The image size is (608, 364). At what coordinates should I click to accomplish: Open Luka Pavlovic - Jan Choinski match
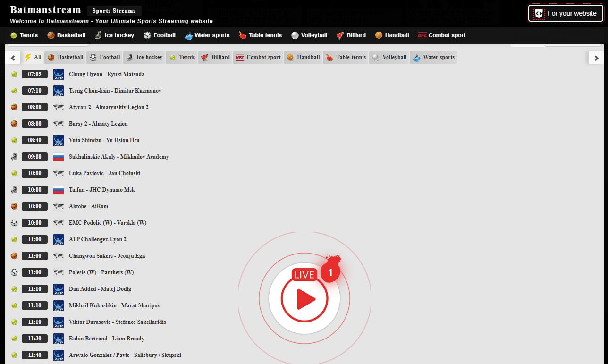click(104, 173)
